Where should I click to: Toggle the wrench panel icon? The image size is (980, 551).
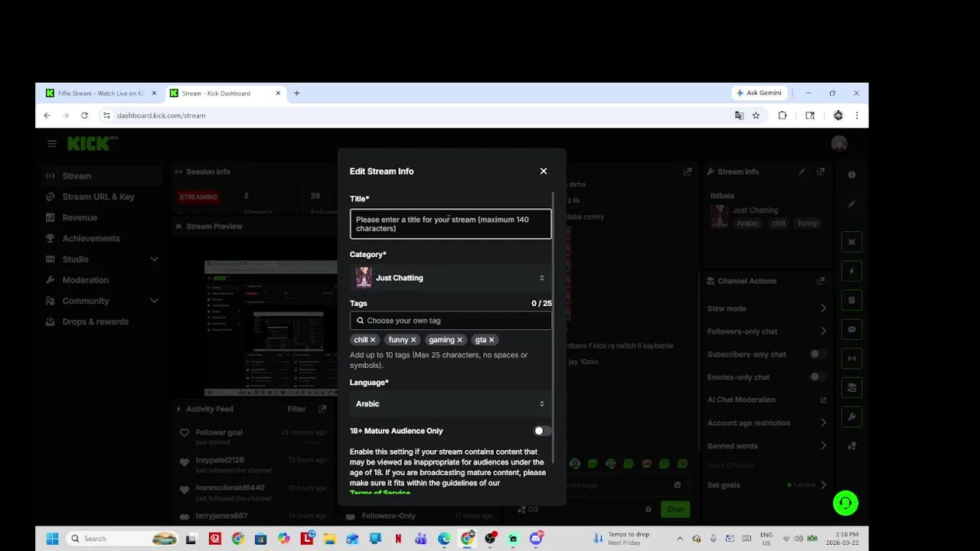tap(851, 417)
